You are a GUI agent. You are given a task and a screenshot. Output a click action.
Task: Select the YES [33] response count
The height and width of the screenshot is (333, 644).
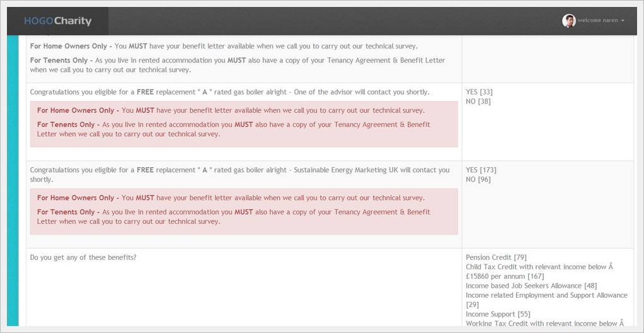479,92
